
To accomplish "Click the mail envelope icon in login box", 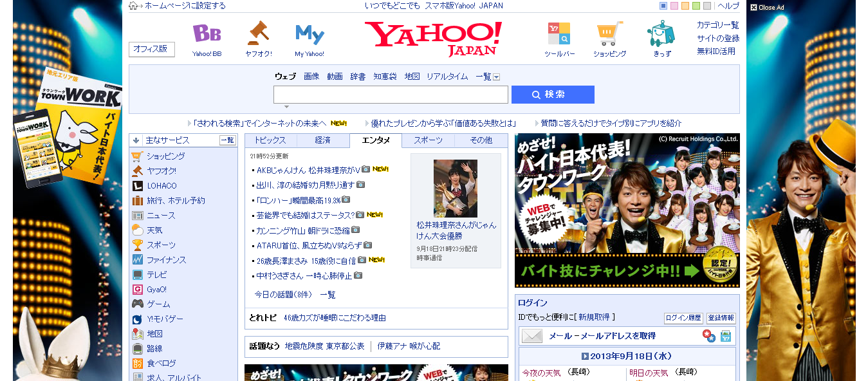I will [x=532, y=336].
